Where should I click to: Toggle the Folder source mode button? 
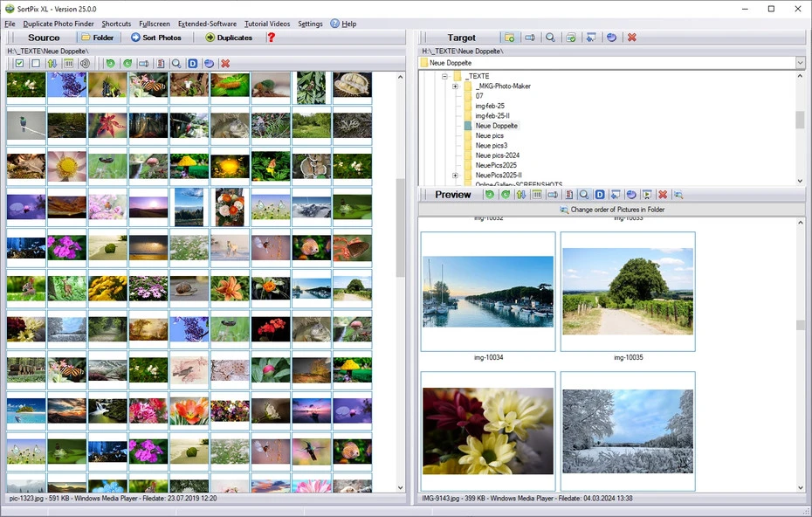(x=98, y=38)
